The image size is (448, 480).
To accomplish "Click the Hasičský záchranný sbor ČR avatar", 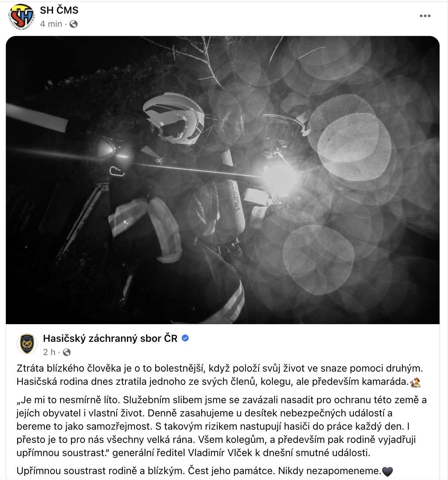I will pyautogui.click(x=27, y=344).
